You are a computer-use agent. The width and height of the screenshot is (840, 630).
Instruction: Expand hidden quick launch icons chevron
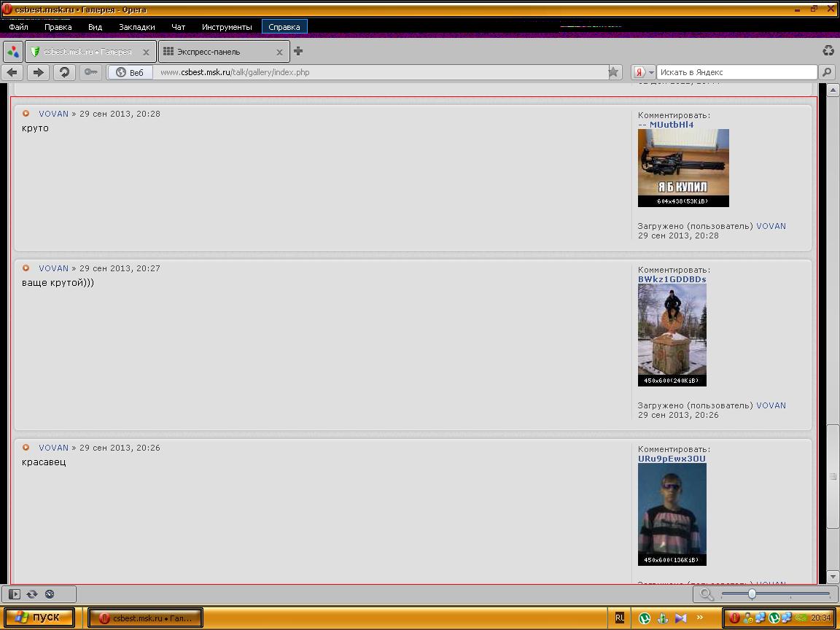[x=700, y=618]
